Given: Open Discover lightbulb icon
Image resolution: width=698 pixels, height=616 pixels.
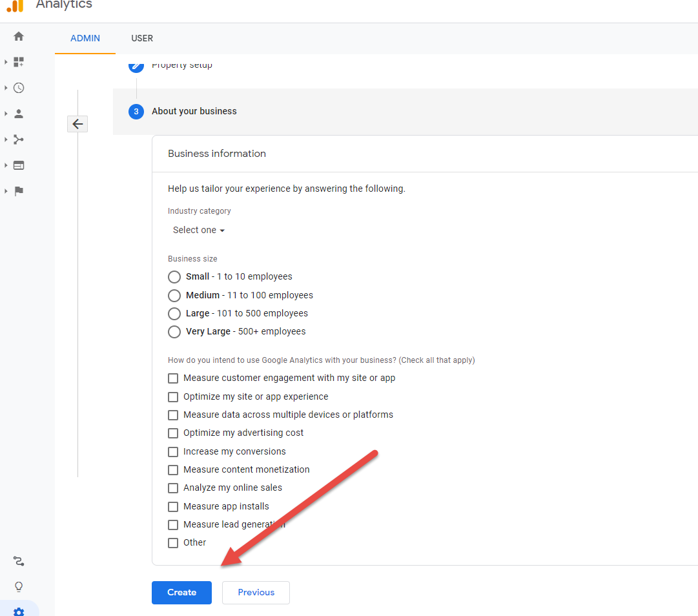Looking at the screenshot, I should (x=19, y=587).
